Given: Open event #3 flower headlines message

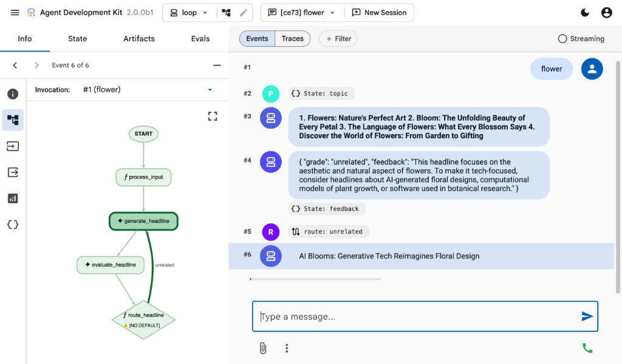Looking at the screenshot, I should 419,127.
